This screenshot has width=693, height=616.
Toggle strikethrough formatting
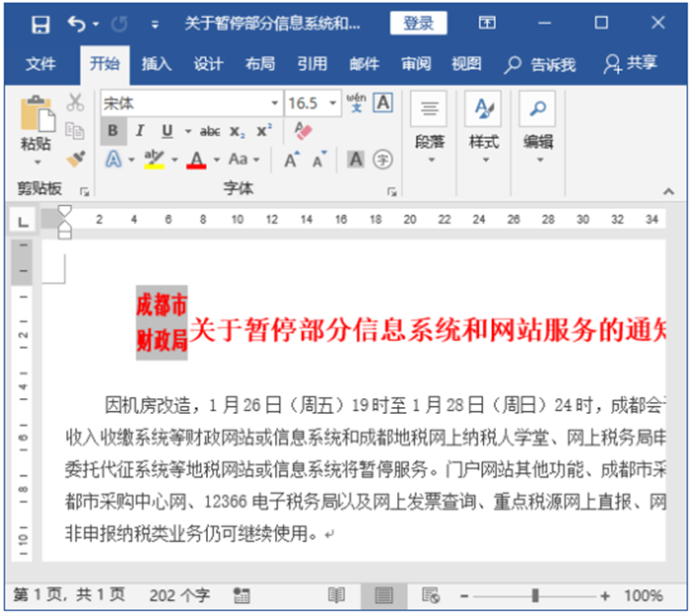[x=210, y=131]
